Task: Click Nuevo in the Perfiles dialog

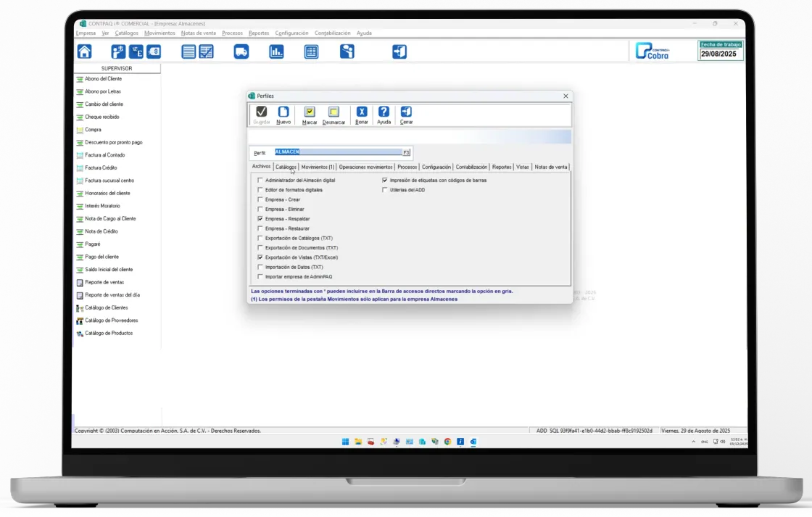Action: point(283,115)
